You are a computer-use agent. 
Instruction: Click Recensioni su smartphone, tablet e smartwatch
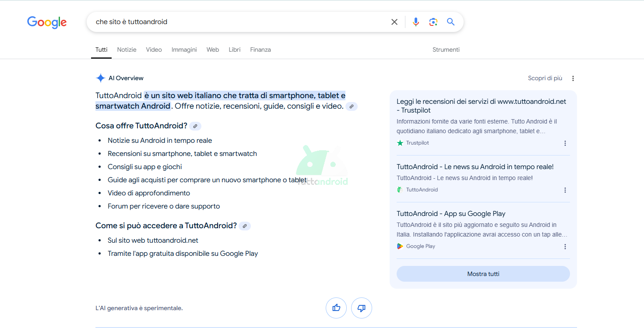click(182, 154)
